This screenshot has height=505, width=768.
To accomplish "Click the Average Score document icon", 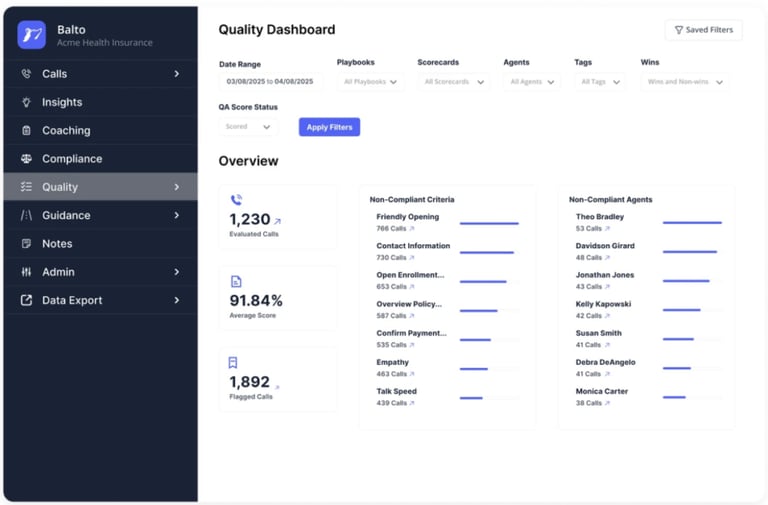I will coord(236,282).
